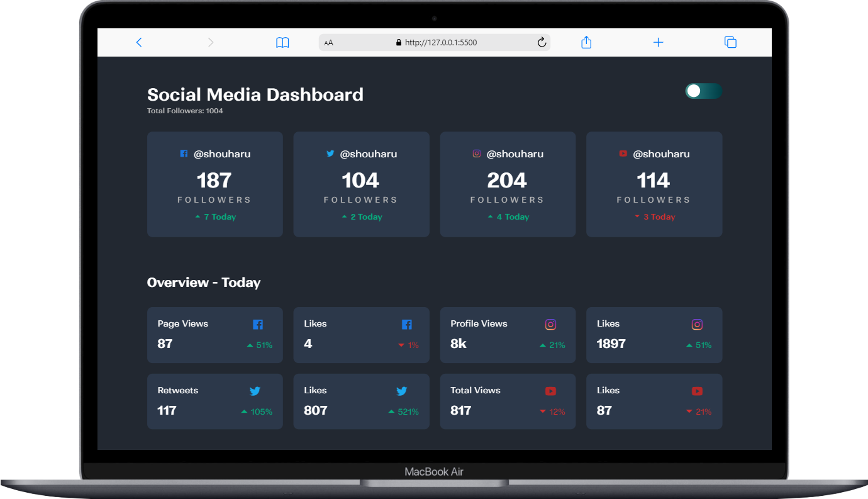868x499 pixels.
Task: Click the 1897 likes value
Action: (x=611, y=344)
